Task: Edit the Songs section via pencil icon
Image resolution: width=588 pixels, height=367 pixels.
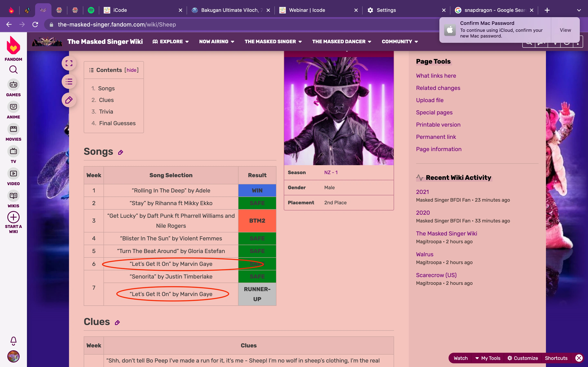Action: pos(120,153)
